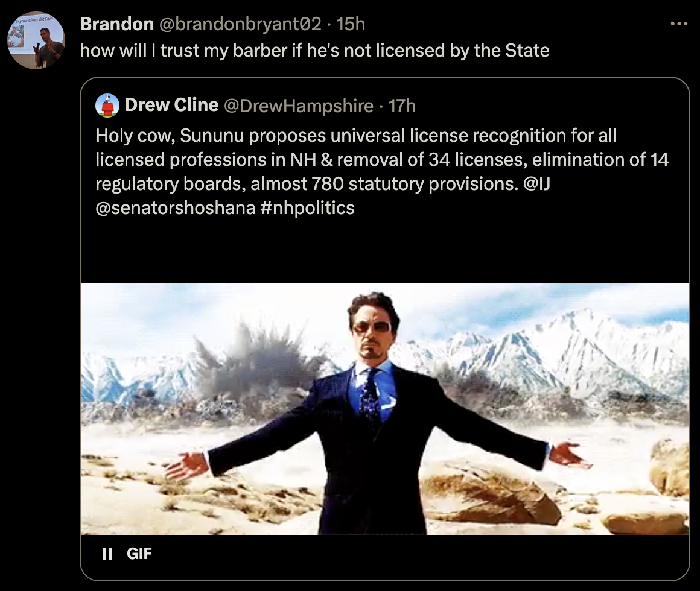The image size is (700, 591).
Task: Open Brandon's display name link
Action: (x=117, y=24)
